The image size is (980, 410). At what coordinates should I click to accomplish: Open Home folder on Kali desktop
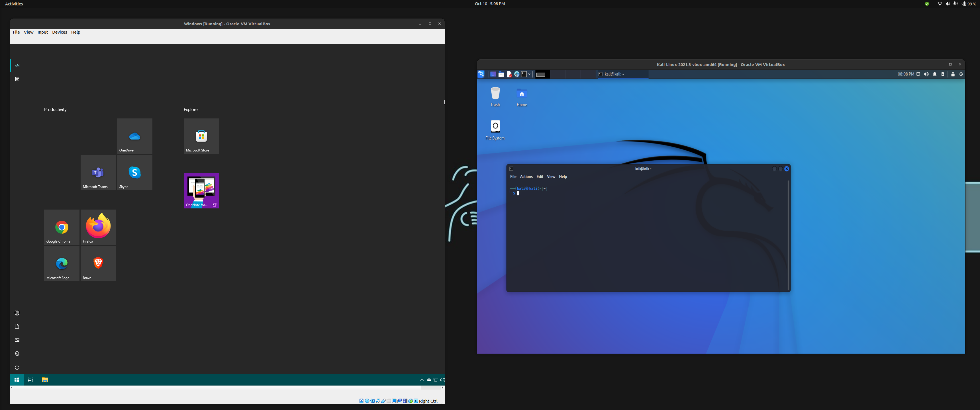click(522, 97)
